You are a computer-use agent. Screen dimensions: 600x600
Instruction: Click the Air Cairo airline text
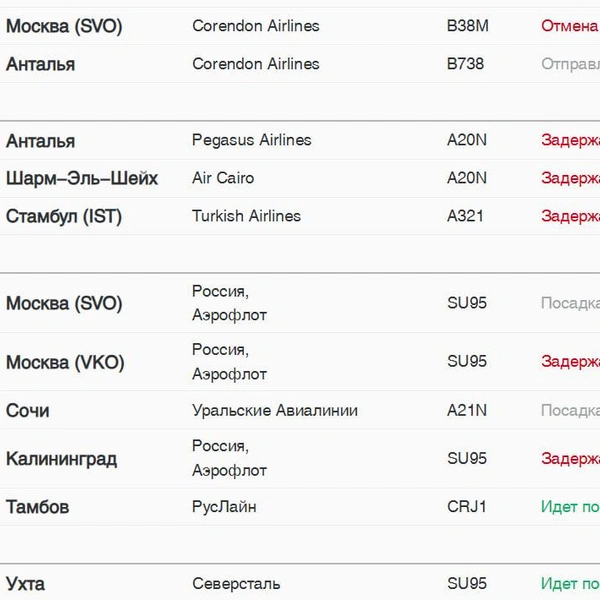(x=223, y=178)
